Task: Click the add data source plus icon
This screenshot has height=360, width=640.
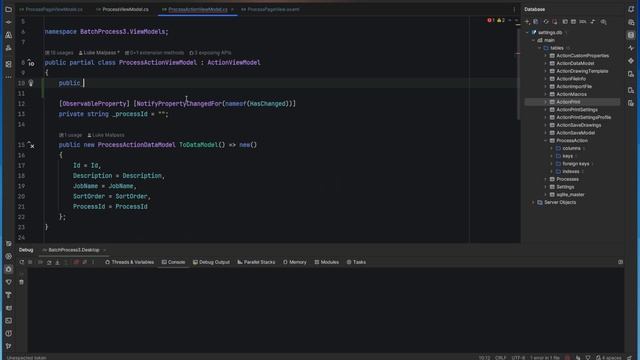Action: (527, 22)
